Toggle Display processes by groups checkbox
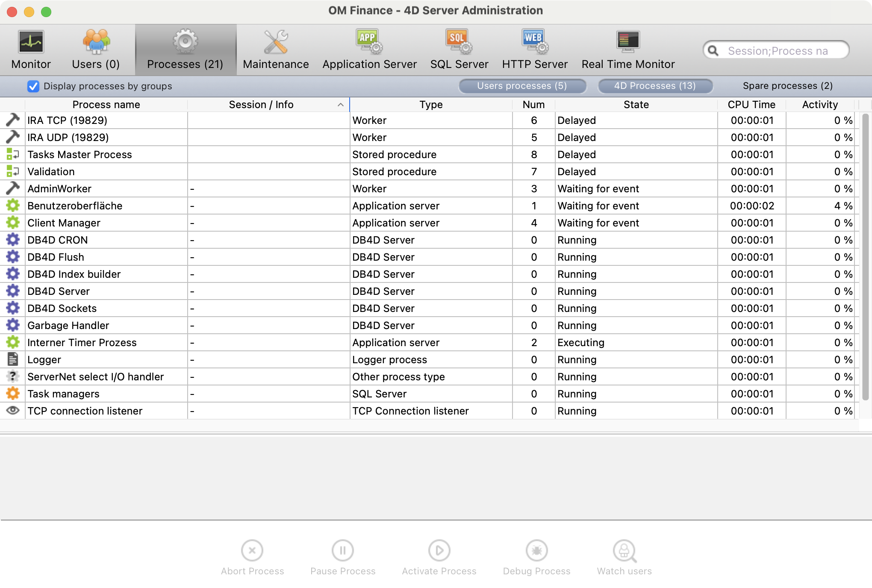 click(33, 86)
